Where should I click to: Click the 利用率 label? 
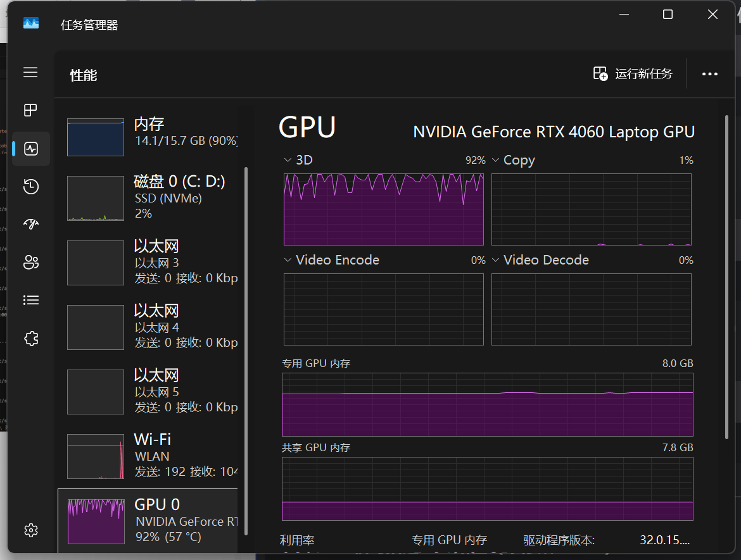click(x=297, y=540)
